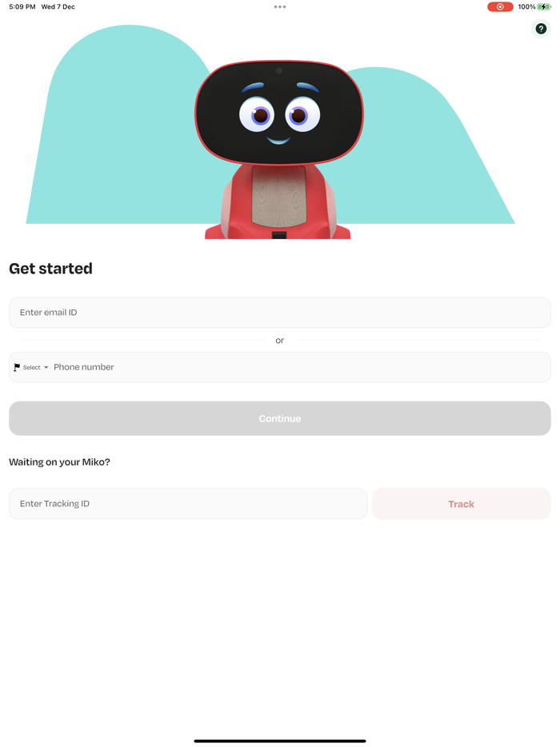Viewport: 560px width, 747px height.
Task: Tap the battery status icon
Action: click(x=544, y=6)
